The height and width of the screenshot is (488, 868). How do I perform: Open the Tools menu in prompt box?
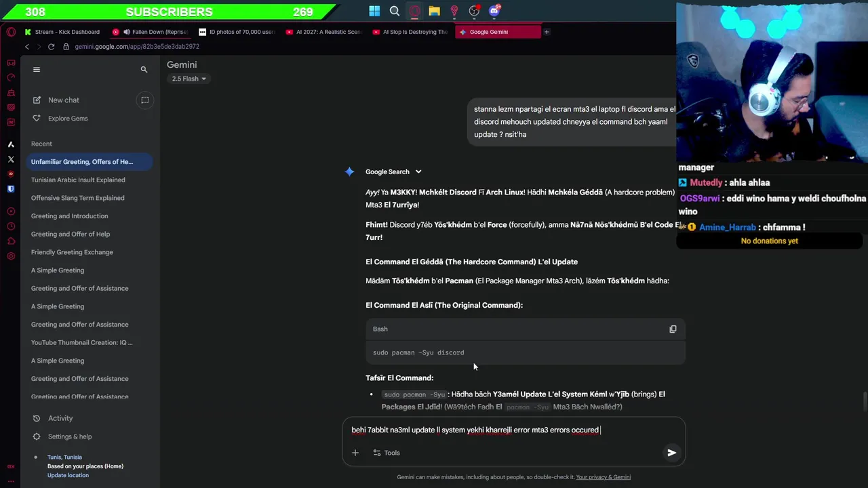pos(387,453)
